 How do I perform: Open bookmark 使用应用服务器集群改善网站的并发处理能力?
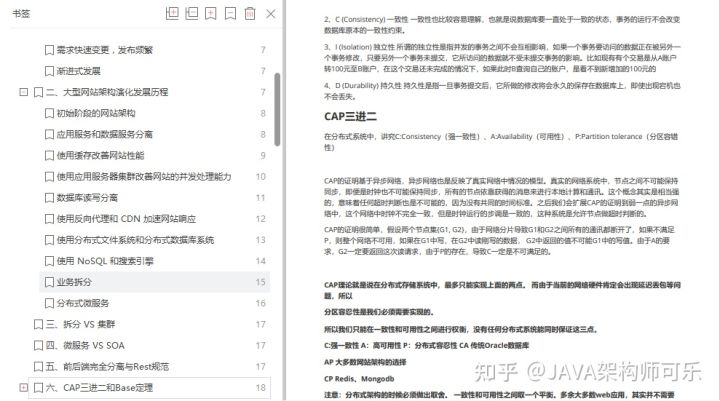point(144,176)
